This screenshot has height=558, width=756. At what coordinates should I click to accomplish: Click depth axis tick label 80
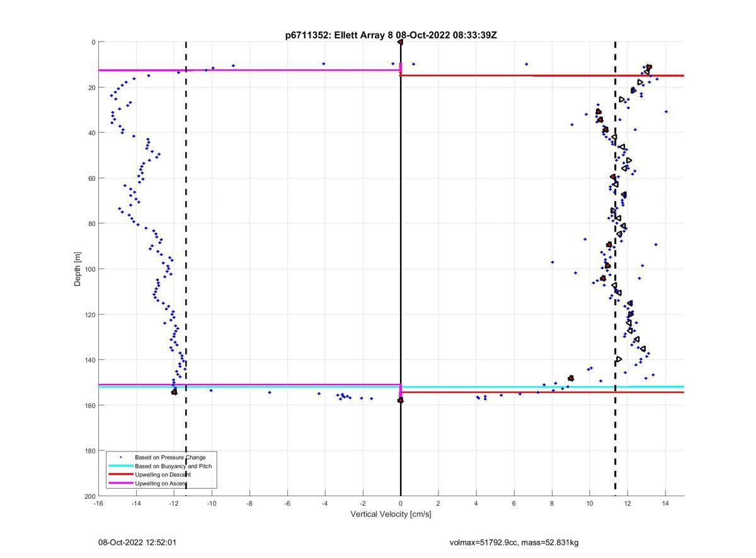point(91,224)
